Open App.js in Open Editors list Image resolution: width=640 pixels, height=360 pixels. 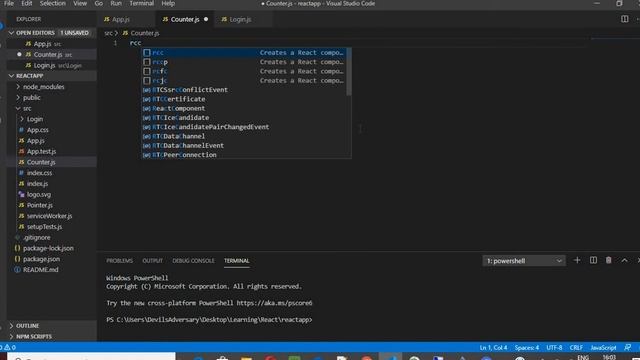pyautogui.click(x=51, y=44)
